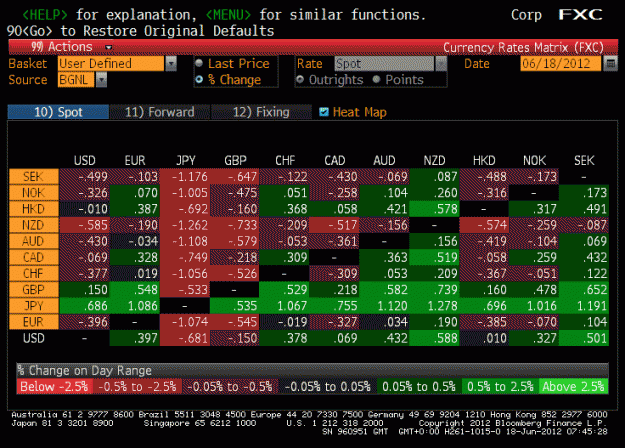Click the -1.262 cell in NZD row

pos(185,225)
